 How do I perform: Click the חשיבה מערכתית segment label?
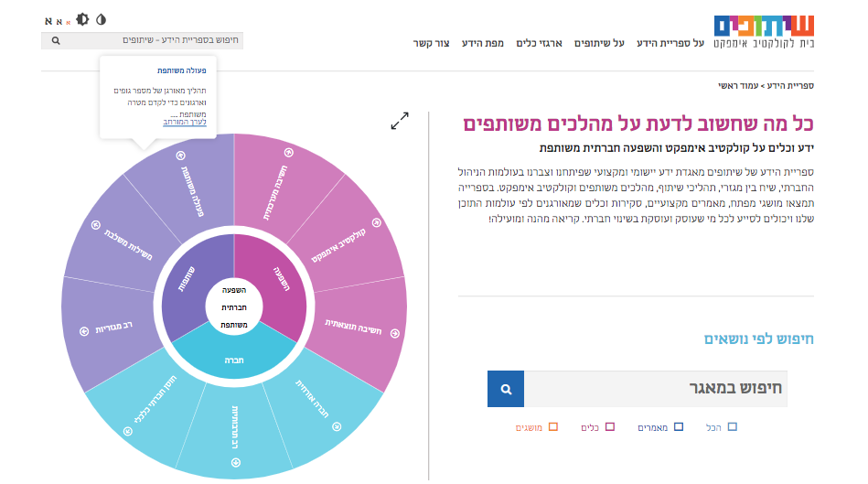(275, 193)
